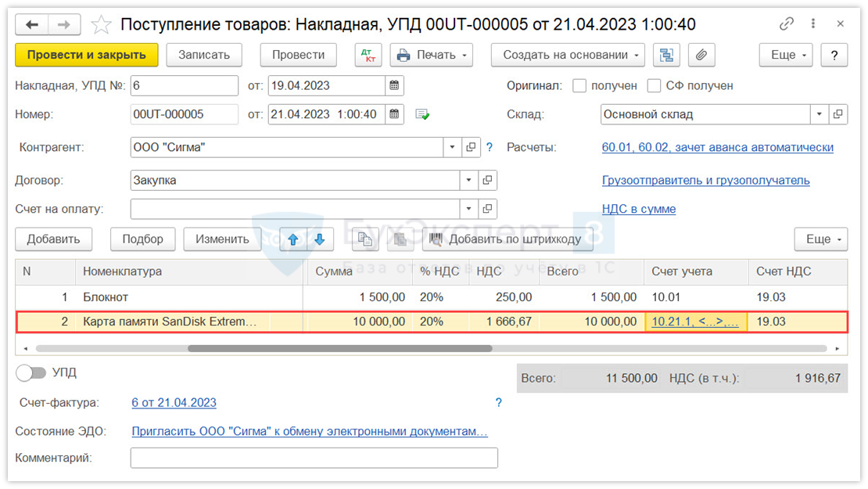Viewport: 868px width, 489px height.
Task: Click the Дт/Кт postings icon
Action: coord(368,55)
